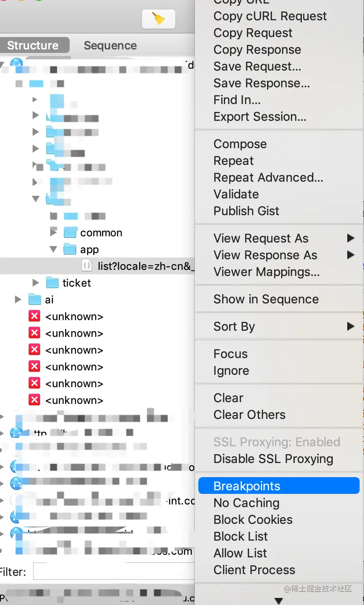
Task: Click the ai folder icon
Action: pyautogui.click(x=35, y=299)
